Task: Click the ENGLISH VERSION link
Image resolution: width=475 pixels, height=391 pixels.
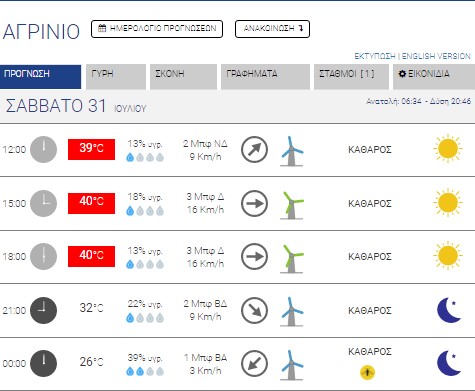Action: tap(436, 56)
